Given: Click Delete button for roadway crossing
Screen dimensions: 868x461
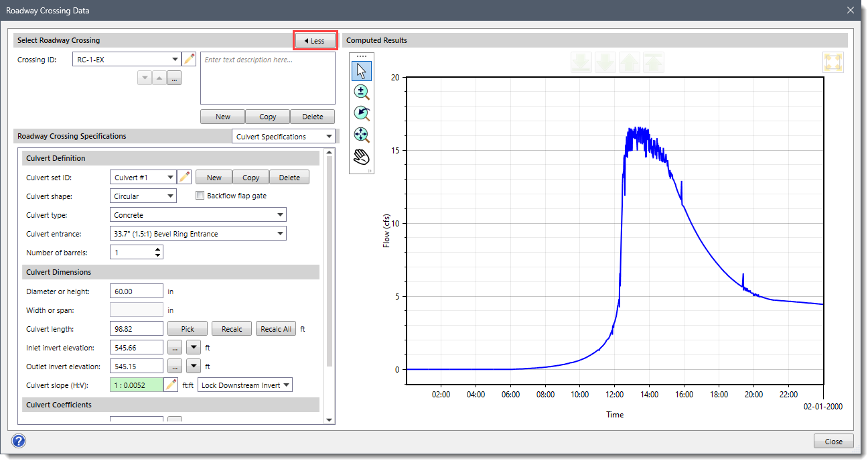Looking at the screenshot, I should click(x=313, y=117).
